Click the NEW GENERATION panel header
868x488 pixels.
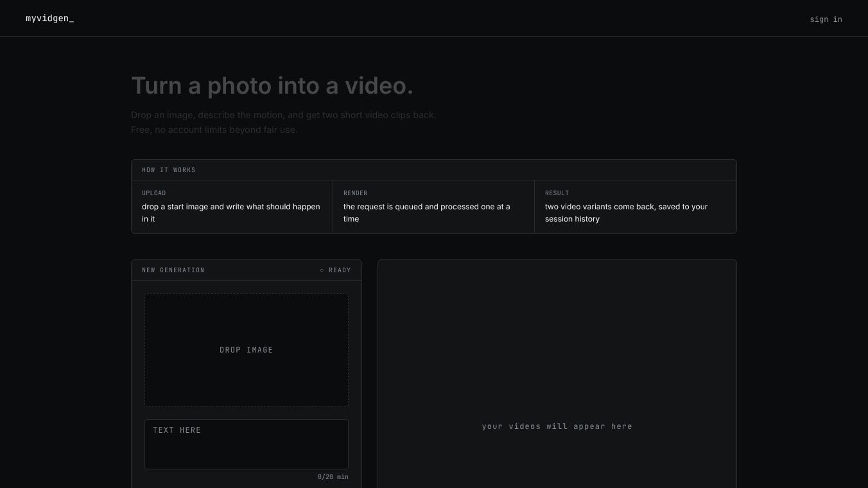[247, 270]
